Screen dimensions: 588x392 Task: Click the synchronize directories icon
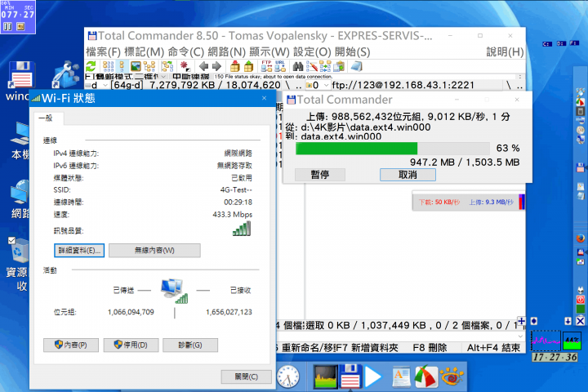tap(325, 67)
